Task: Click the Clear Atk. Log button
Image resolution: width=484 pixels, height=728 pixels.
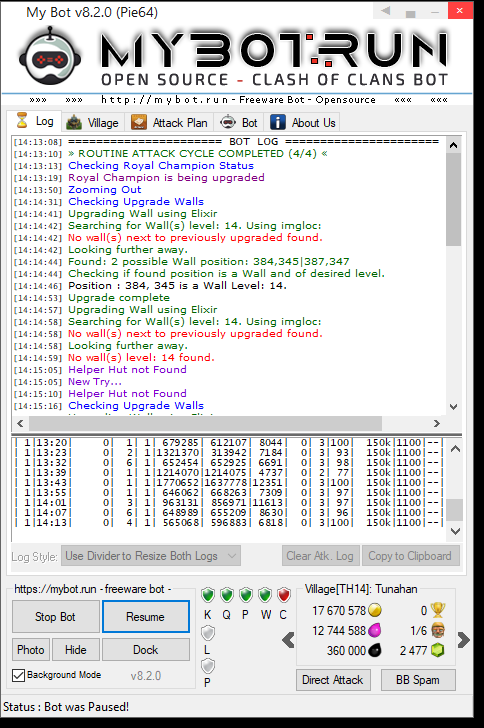Action: tap(320, 556)
